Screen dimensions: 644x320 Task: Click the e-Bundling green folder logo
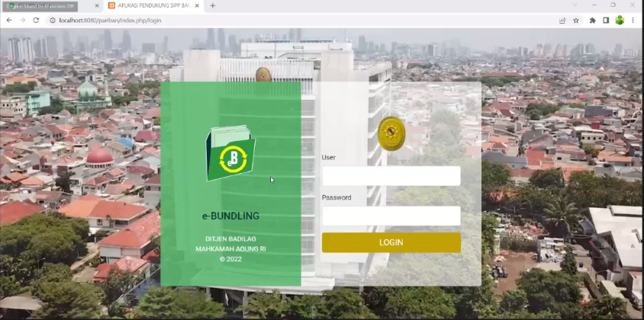[230, 154]
